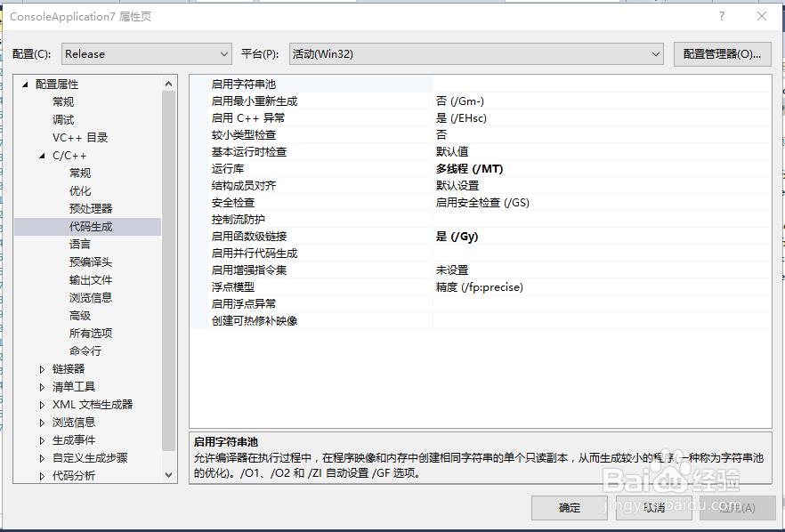Click the 确定 button
This screenshot has width=785, height=532.
[x=570, y=508]
